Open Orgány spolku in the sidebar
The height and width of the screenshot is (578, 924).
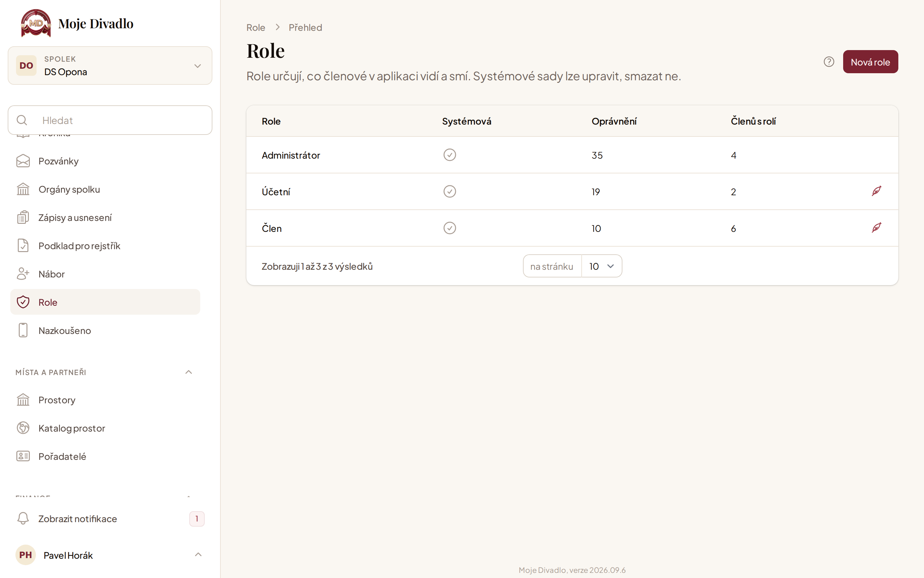(x=105, y=189)
